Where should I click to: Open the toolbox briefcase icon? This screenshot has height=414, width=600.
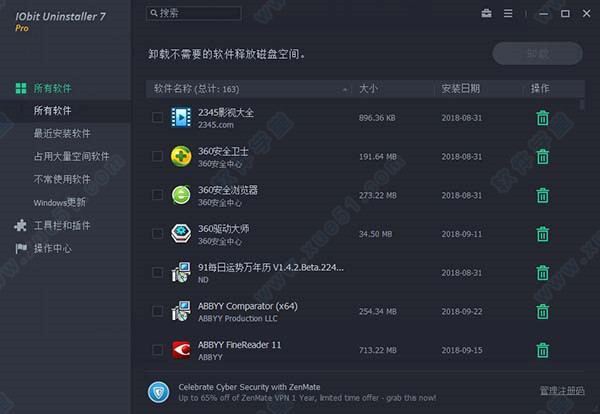486,13
